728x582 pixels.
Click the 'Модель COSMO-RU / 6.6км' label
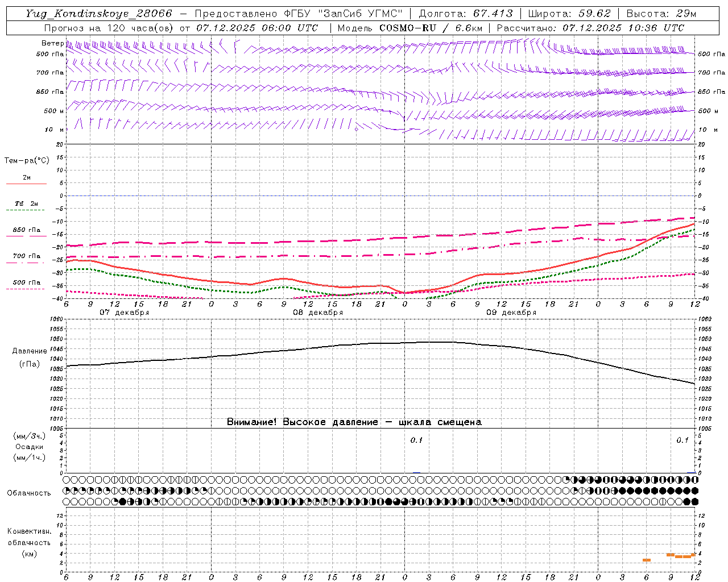pyautogui.click(x=410, y=28)
